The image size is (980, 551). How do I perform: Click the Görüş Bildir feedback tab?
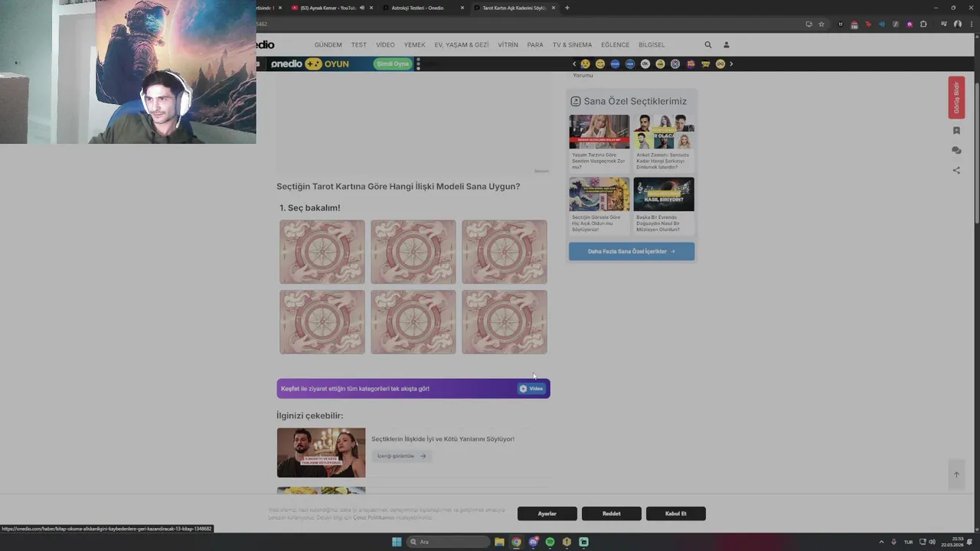coord(956,97)
